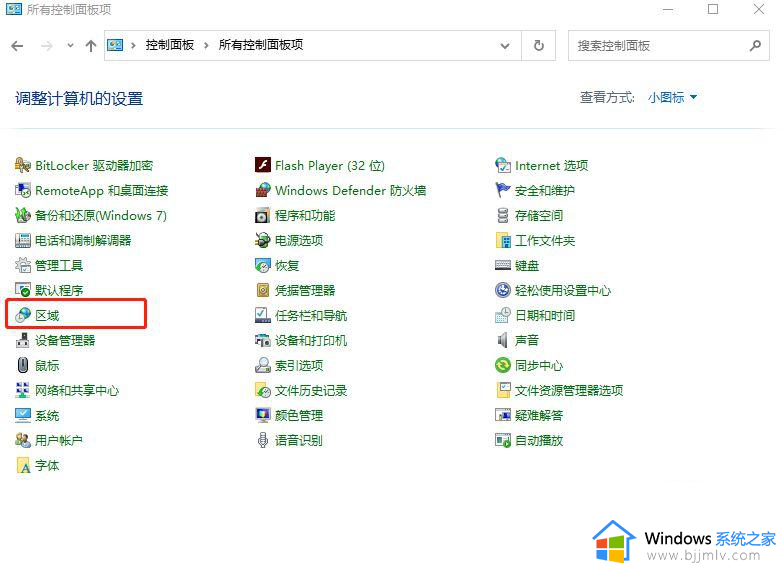Click the 索引选项 icon
781x569 pixels.
point(262,365)
